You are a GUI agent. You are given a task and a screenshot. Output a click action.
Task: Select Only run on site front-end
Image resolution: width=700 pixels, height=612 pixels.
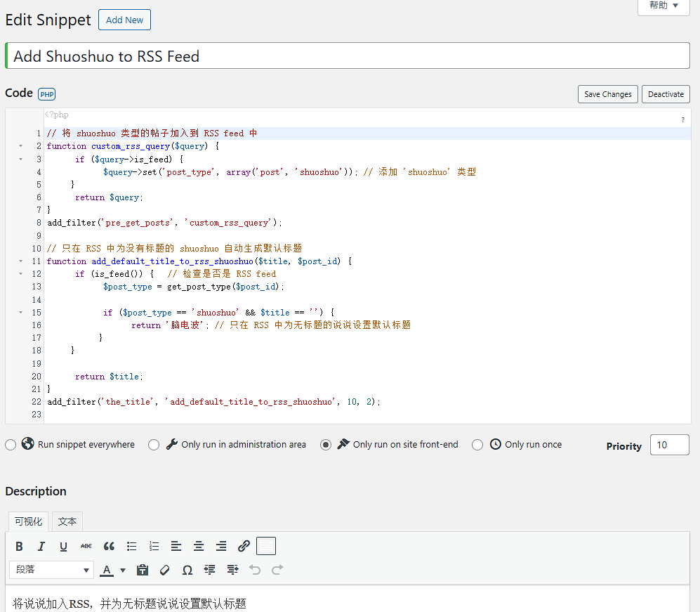pos(326,445)
